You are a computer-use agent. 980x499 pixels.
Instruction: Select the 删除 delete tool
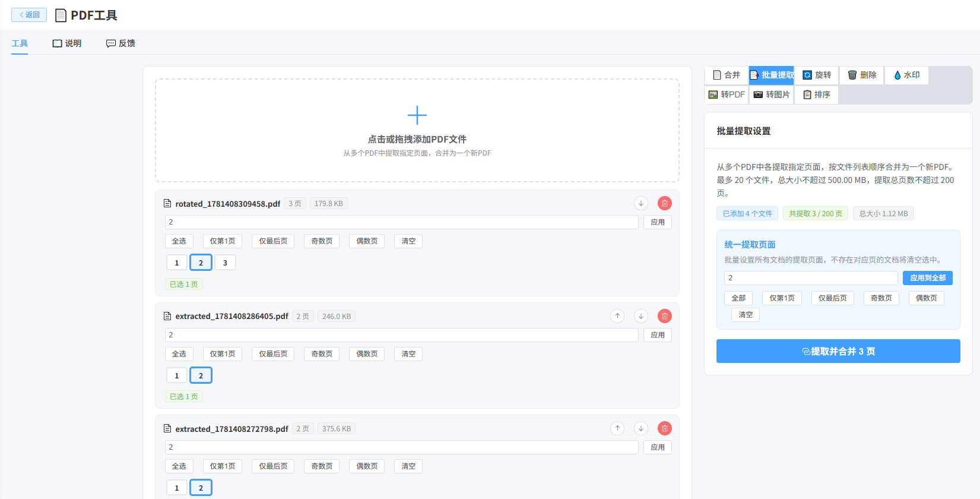coord(862,75)
